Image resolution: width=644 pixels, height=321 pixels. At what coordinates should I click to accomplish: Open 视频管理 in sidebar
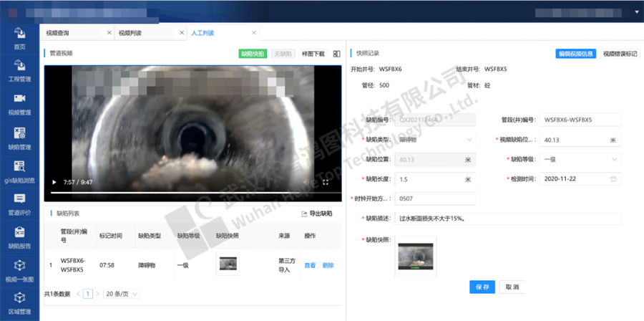click(x=20, y=105)
